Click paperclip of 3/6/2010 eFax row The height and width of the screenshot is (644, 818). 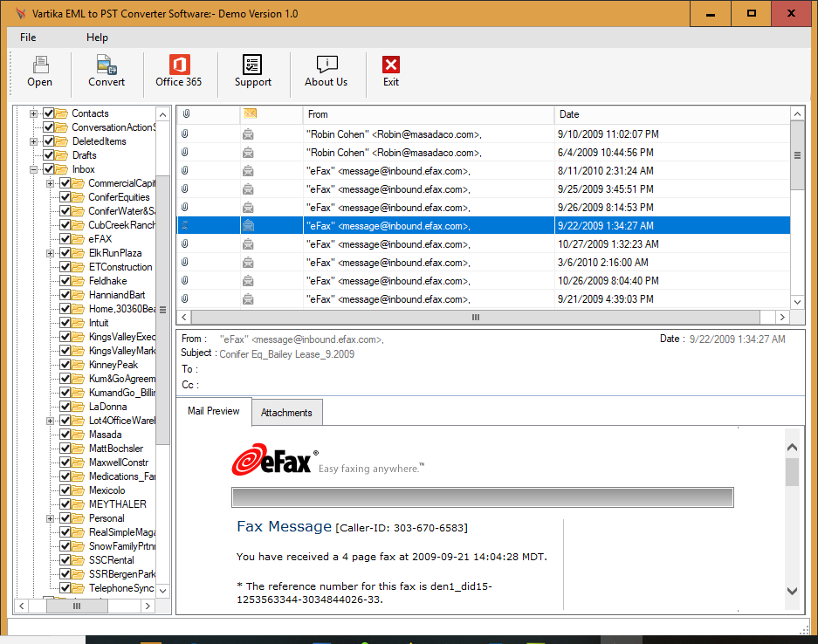(185, 262)
